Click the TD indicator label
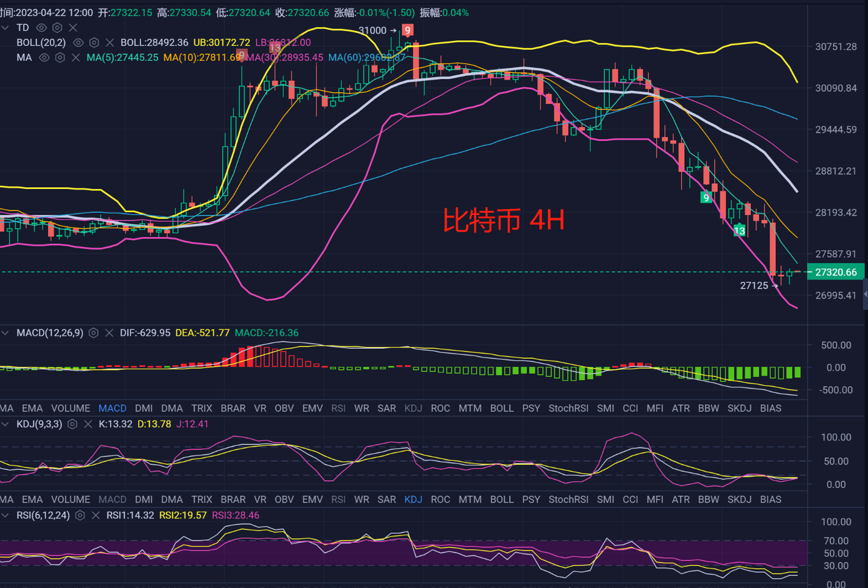 click(x=22, y=28)
